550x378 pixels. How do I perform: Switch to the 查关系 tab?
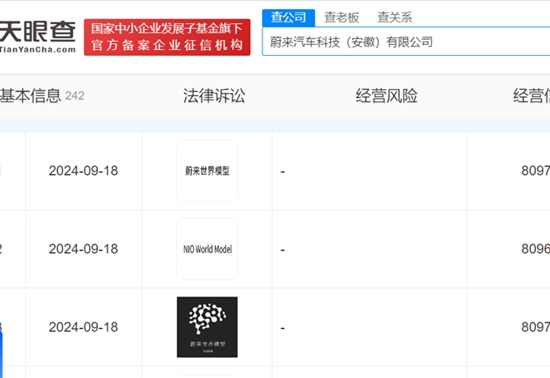click(x=395, y=17)
